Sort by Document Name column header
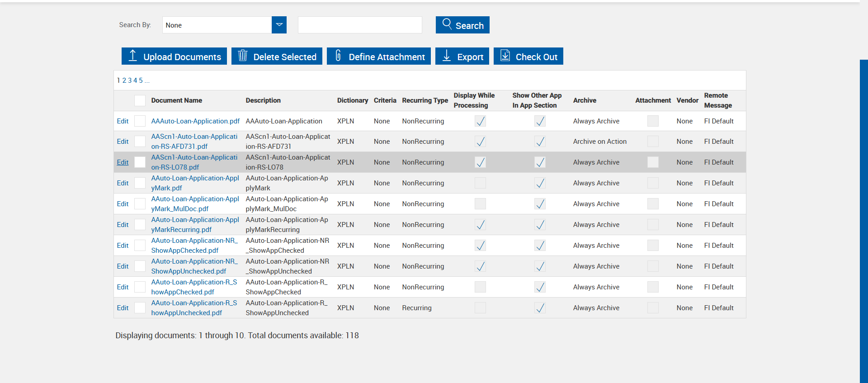 click(176, 100)
